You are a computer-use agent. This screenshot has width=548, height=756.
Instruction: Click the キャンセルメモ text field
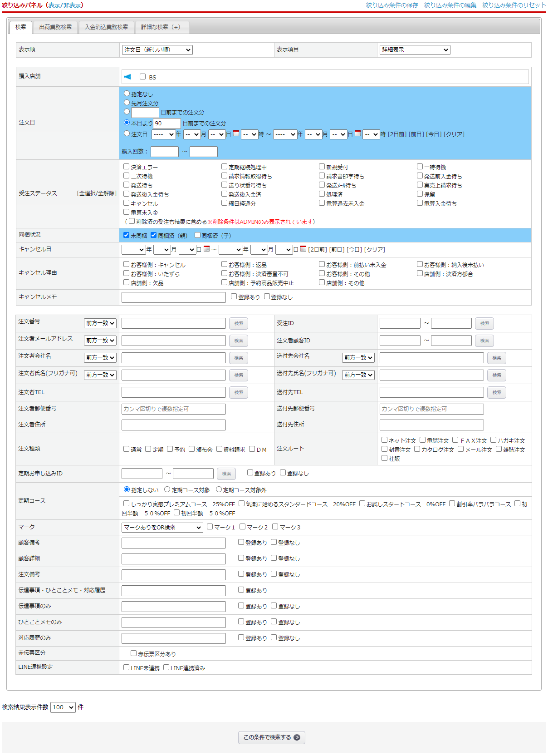coord(173,297)
